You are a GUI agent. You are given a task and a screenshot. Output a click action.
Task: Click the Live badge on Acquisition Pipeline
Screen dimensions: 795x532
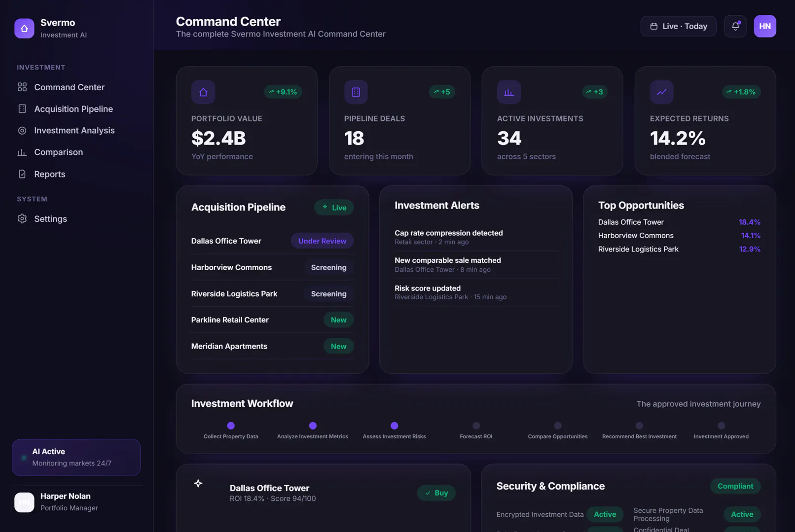(x=334, y=208)
